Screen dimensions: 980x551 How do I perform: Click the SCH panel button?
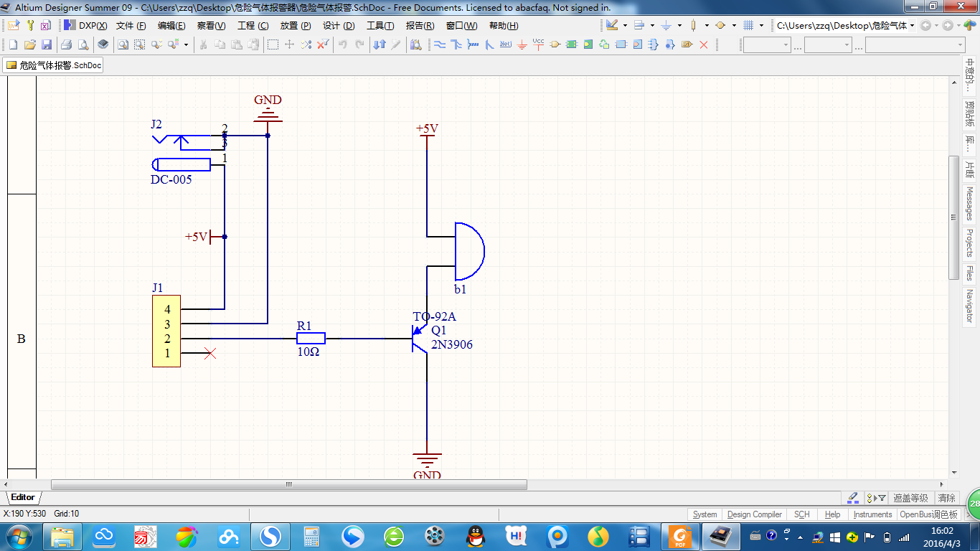point(801,514)
